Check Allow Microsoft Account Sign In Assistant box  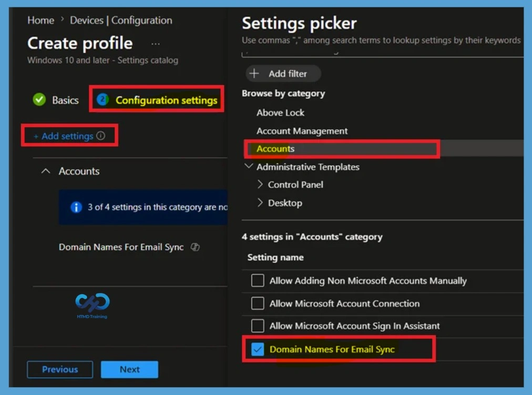pyautogui.click(x=258, y=326)
